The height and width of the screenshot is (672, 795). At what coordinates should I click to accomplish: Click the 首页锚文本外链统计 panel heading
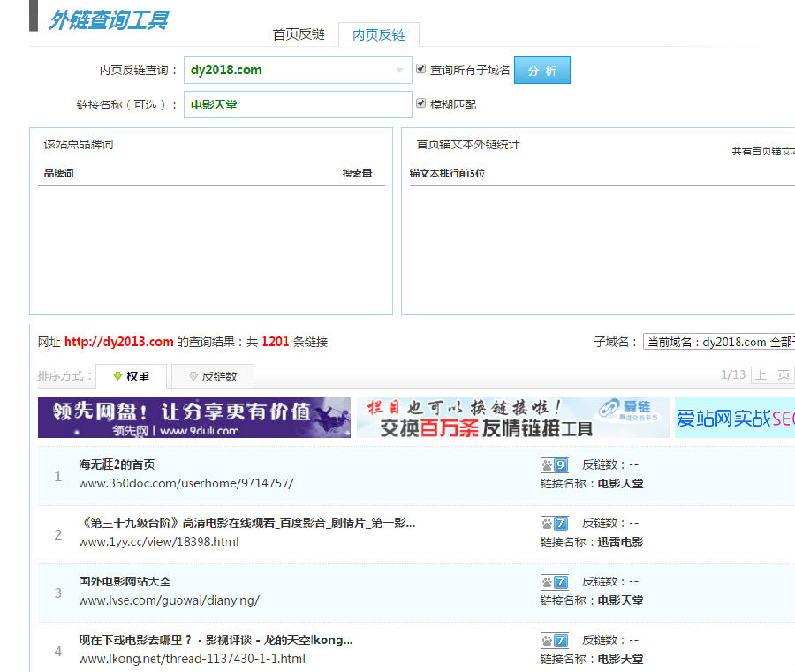tap(468, 145)
